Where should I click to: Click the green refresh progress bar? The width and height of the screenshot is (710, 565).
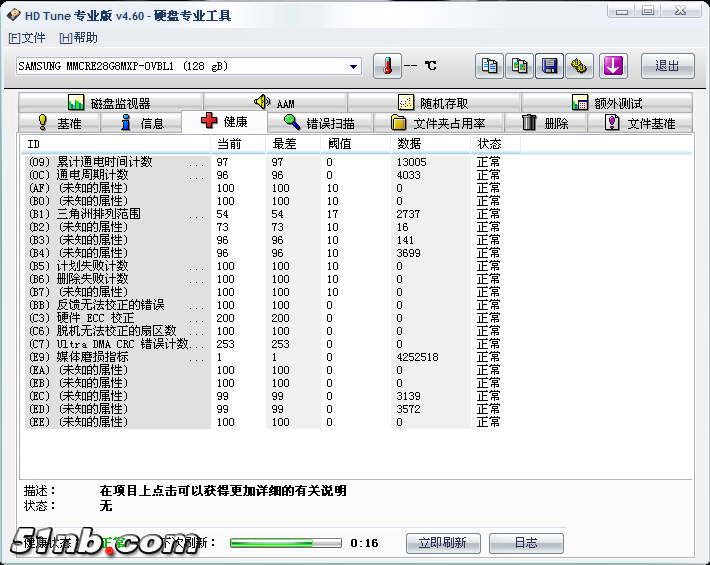click(285, 543)
